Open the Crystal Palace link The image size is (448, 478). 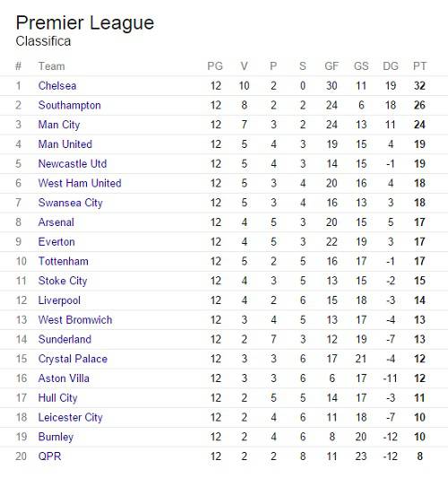pyautogui.click(x=73, y=359)
